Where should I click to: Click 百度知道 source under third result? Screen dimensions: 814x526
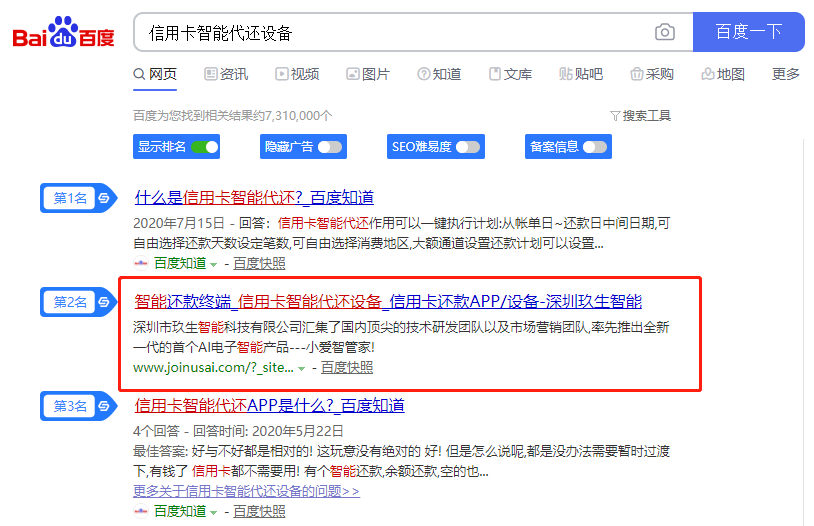click(x=180, y=511)
